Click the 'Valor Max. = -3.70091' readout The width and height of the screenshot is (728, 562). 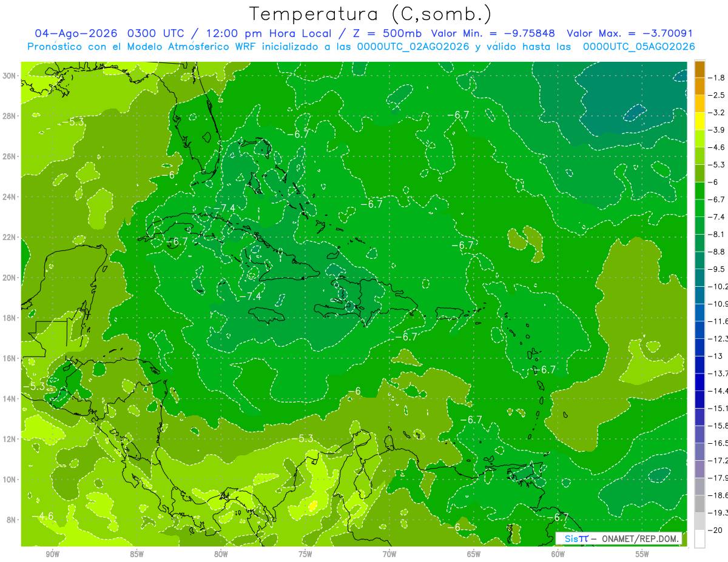click(630, 33)
